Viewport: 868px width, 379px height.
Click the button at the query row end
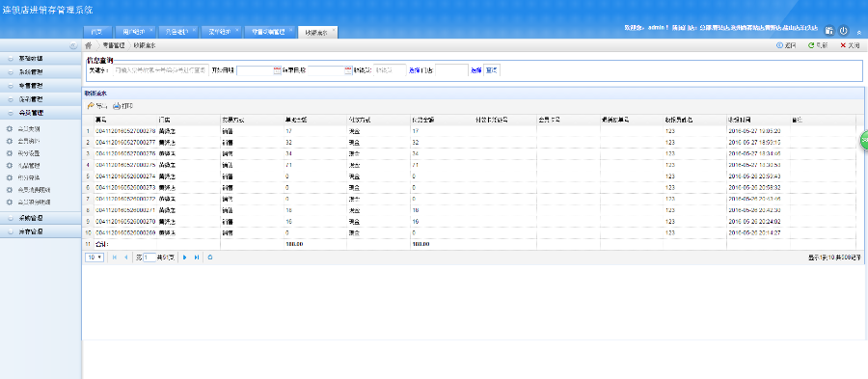pyautogui.click(x=492, y=70)
